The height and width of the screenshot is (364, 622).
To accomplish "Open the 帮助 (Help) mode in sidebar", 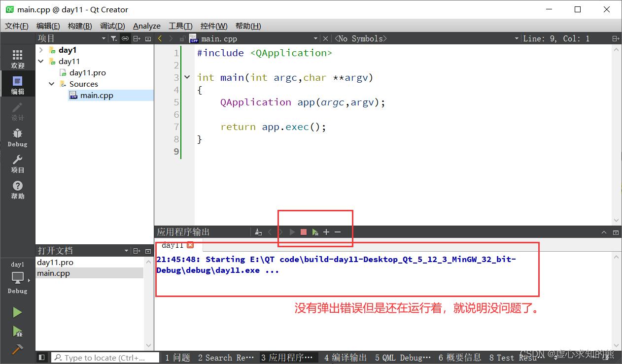I will 18,190.
